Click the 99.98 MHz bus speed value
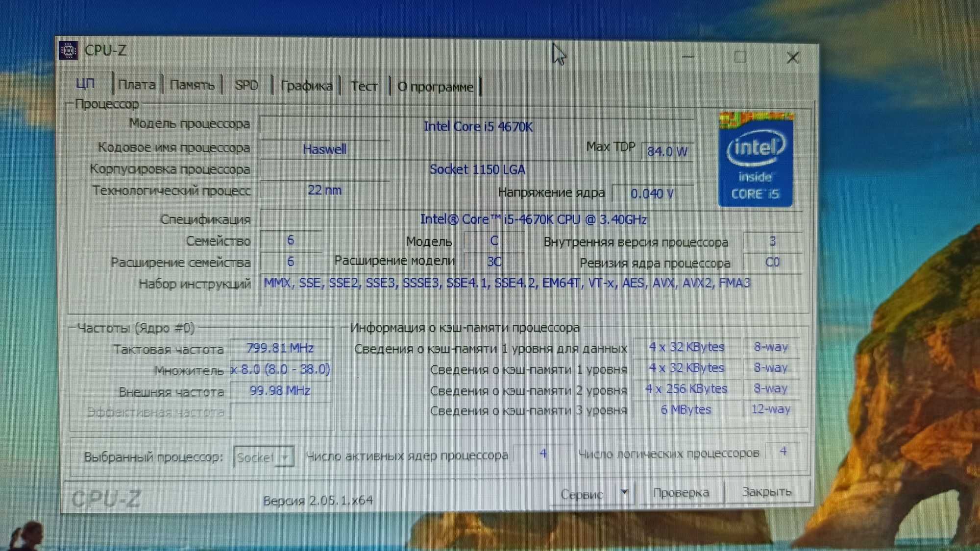The width and height of the screenshot is (980, 551). [280, 390]
